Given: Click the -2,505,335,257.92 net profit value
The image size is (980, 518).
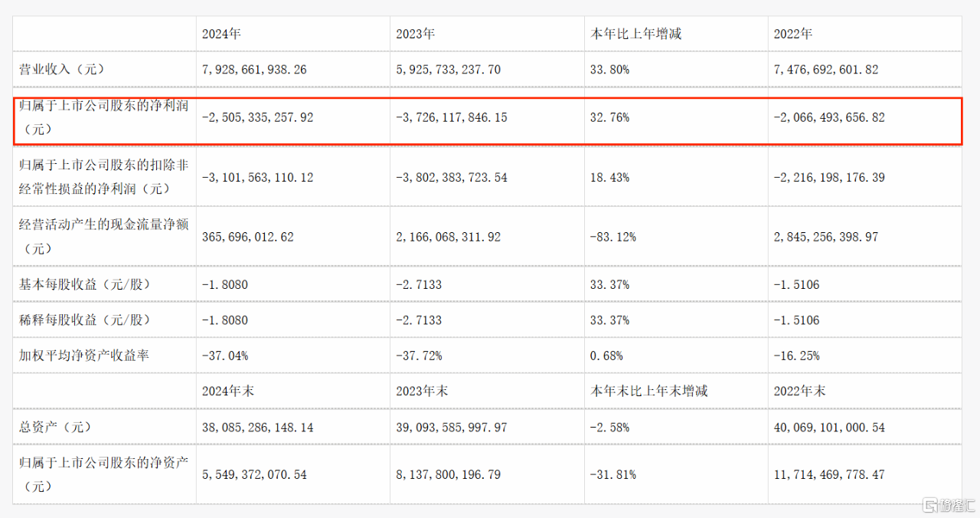Looking at the screenshot, I should click(x=257, y=118).
